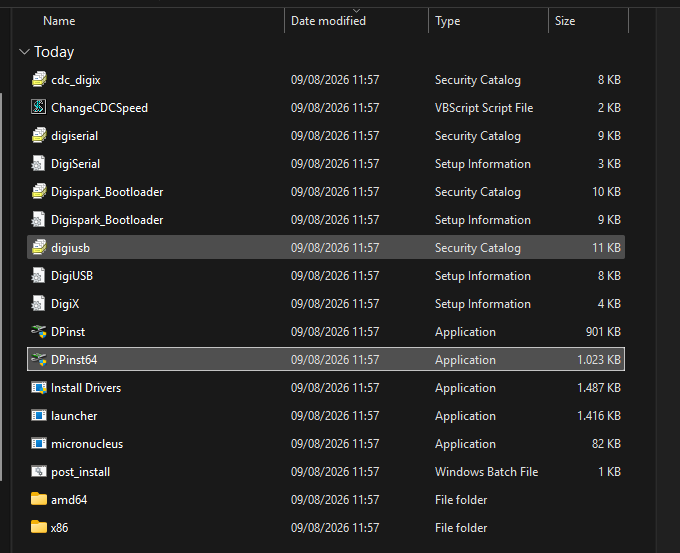Click the 1.023 KB size cell
This screenshot has height=553, width=680.
599,360
